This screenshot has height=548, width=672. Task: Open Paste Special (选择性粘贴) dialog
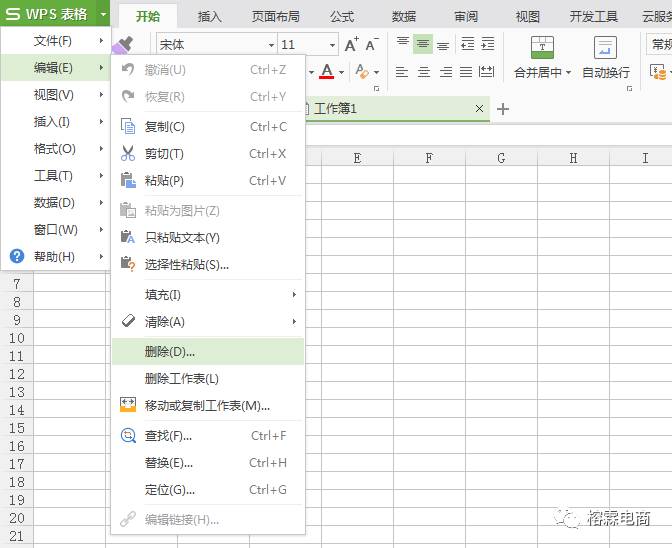[x=208, y=264]
